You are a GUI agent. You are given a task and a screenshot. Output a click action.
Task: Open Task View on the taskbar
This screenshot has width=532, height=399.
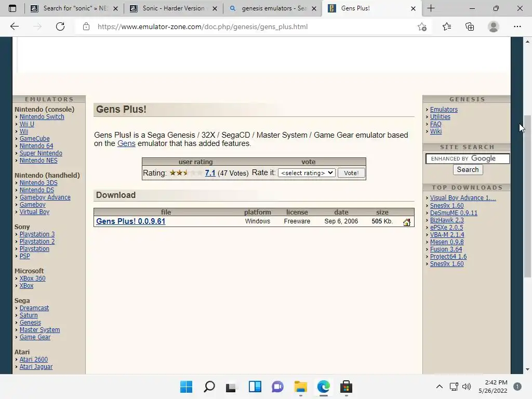point(231,387)
